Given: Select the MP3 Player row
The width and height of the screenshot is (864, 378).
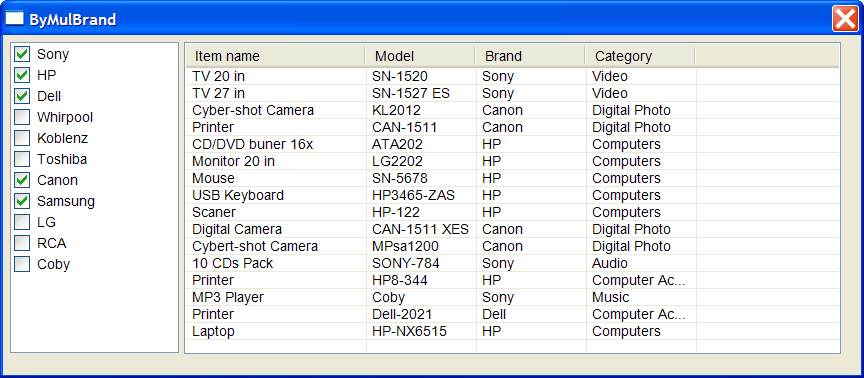Looking at the screenshot, I should point(512,298).
